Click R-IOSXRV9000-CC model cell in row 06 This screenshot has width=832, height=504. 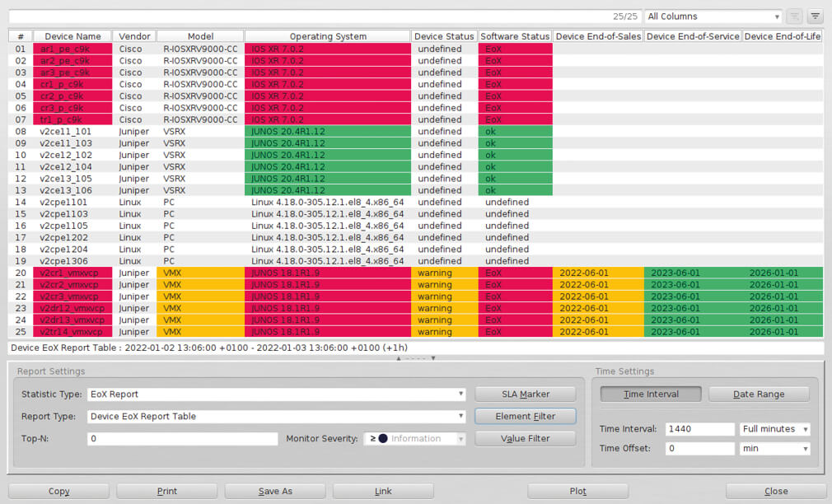[200, 108]
